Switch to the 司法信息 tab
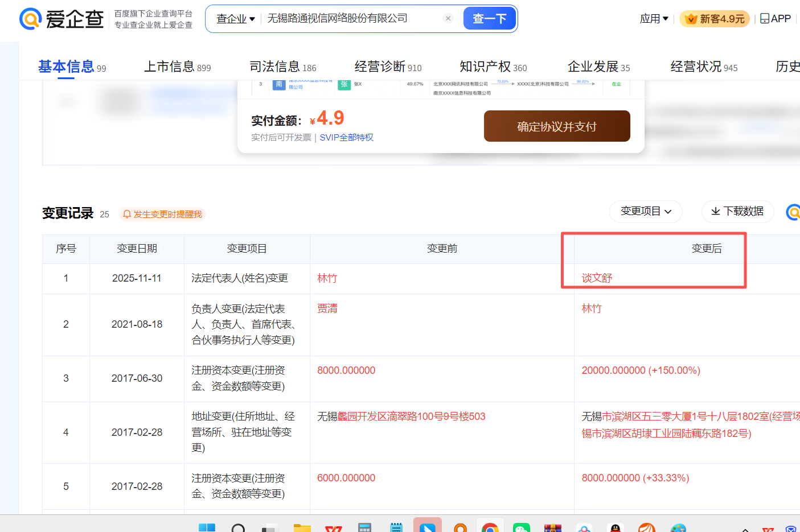Screen dimensions: 800x532 pyautogui.click(x=282, y=67)
